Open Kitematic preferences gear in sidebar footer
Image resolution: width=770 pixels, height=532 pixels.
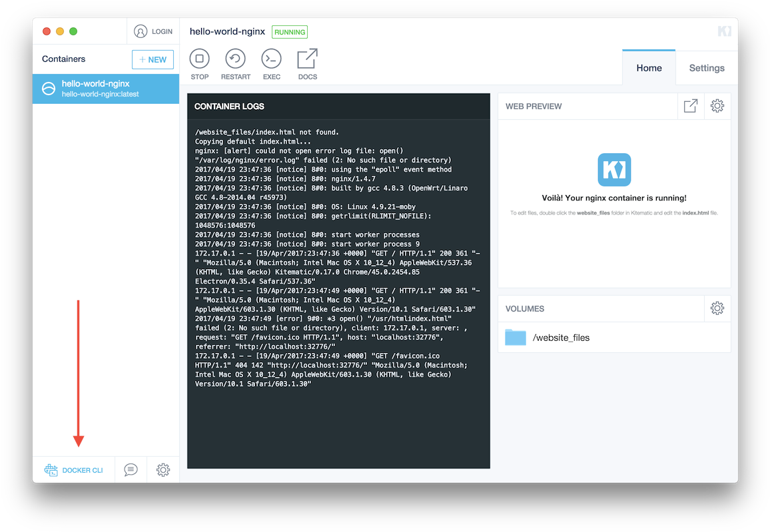(x=163, y=470)
